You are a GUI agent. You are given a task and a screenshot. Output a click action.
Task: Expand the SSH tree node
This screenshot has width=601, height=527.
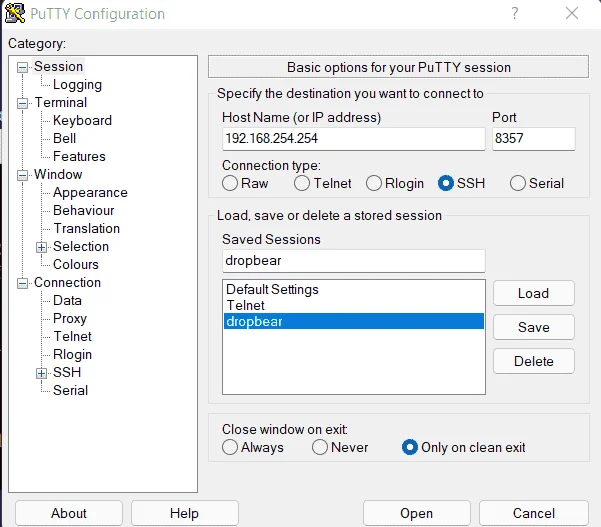pos(41,373)
